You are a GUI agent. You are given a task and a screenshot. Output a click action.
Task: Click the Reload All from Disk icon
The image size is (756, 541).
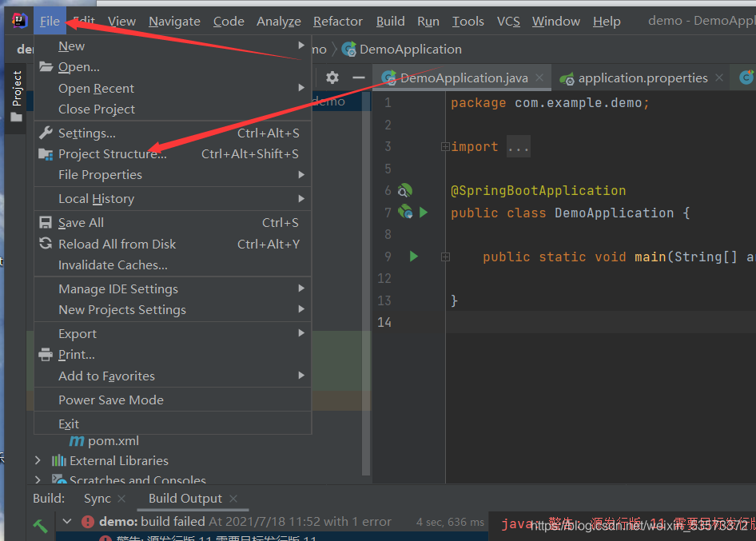pyautogui.click(x=46, y=244)
